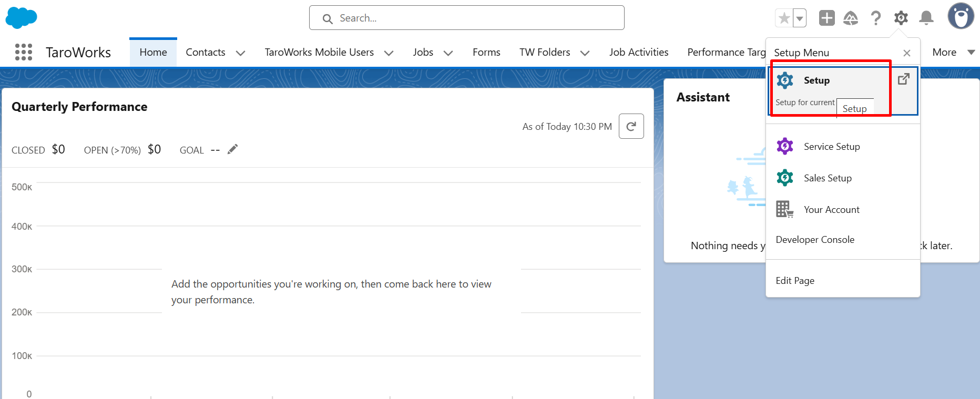This screenshot has height=399, width=980.
Task: Open the Jobs tab
Action: (x=423, y=52)
